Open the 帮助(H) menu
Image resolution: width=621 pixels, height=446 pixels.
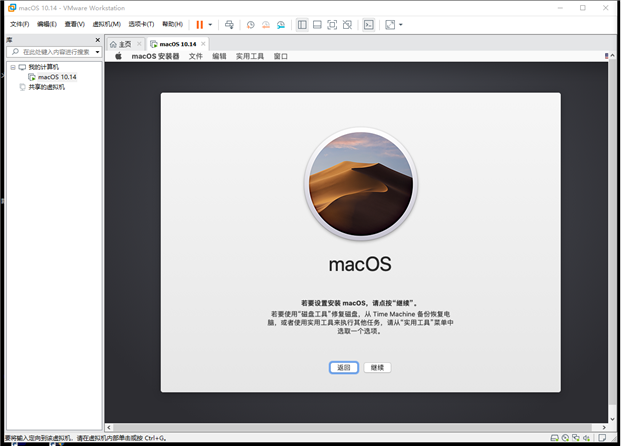(172, 24)
